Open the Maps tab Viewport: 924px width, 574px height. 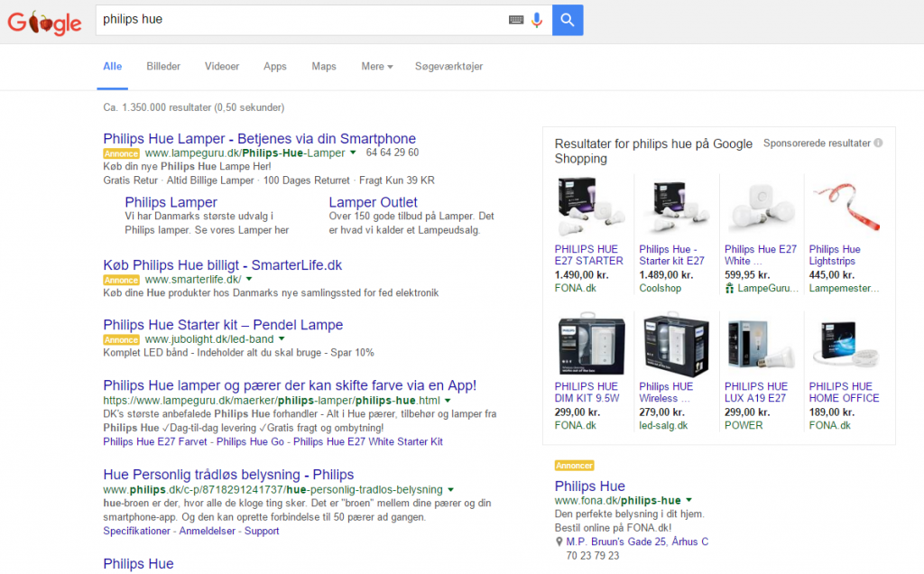point(323,67)
